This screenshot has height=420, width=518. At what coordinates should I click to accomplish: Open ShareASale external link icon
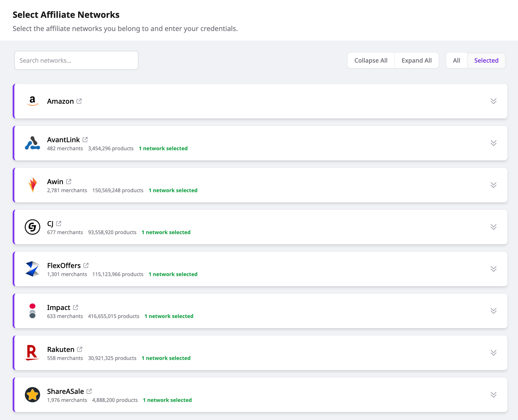coord(89,391)
